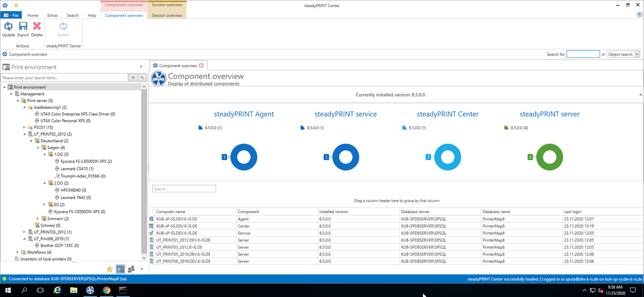Select Lexmark CS410 (1) in the tree
The image size is (644, 297).
77,169
